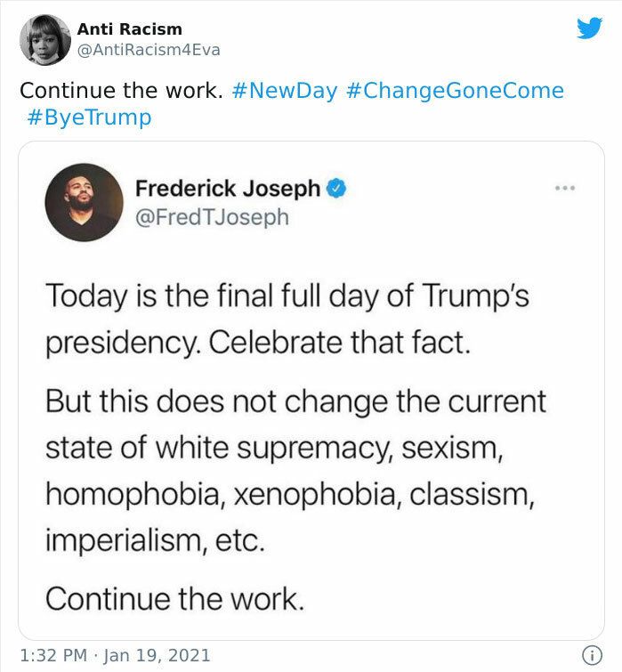622x672 pixels.
Task: Click the quoted "Continue the work." line
Action: point(174,599)
